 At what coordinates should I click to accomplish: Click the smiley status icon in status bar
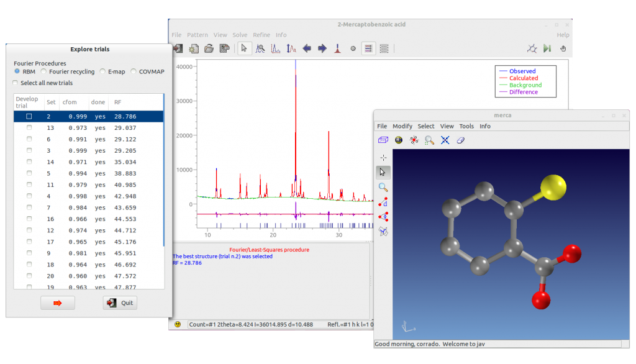(177, 324)
